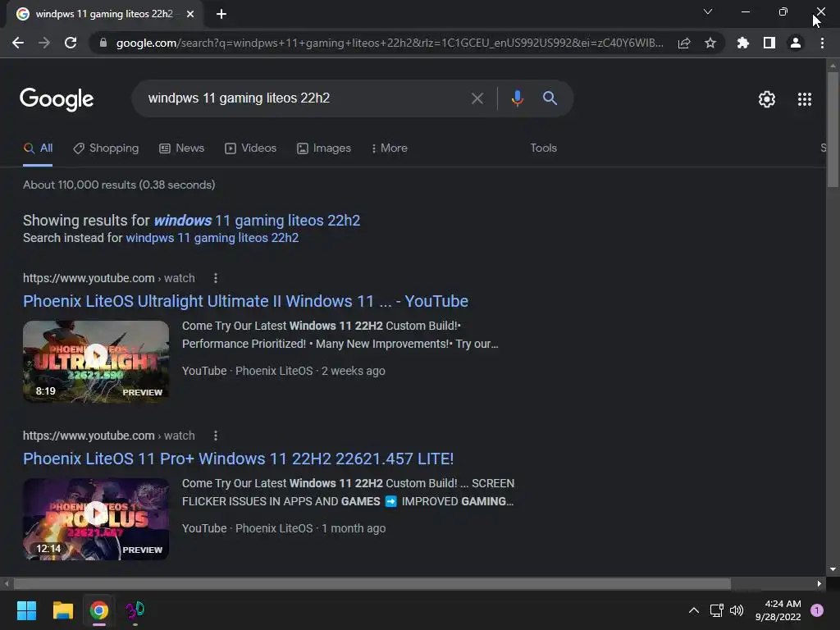
Task: Click the vertical scrollbar thumb
Action: [833, 129]
